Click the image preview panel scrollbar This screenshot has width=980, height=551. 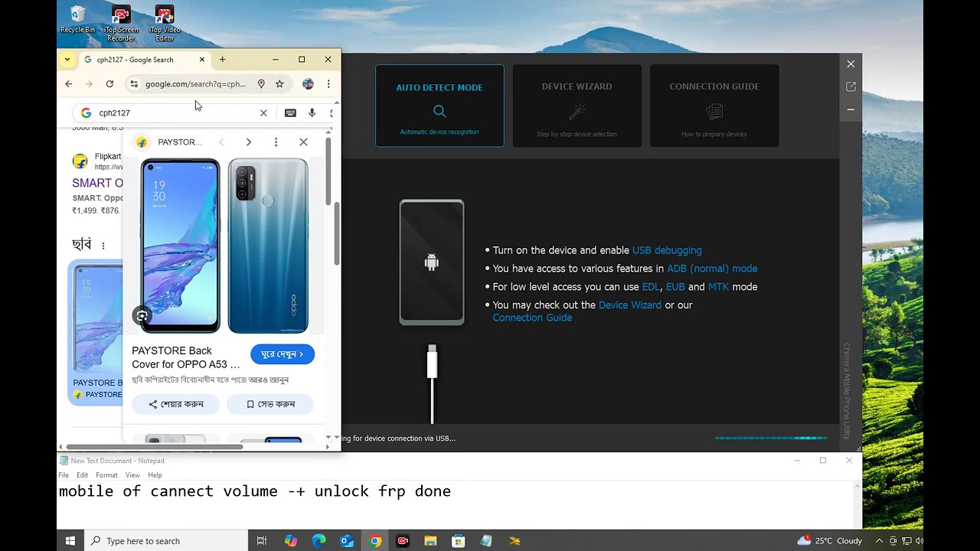click(328, 171)
